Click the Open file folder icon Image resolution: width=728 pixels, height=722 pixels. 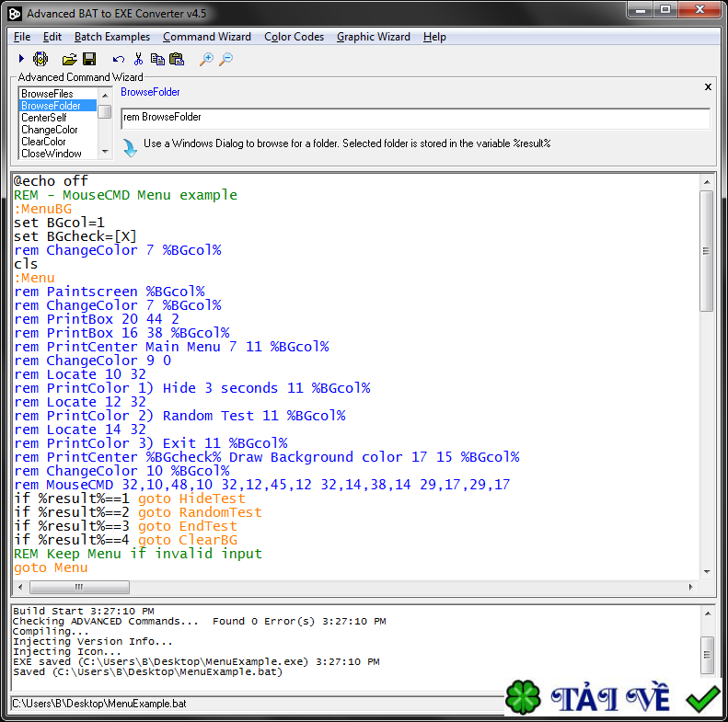pos(69,59)
